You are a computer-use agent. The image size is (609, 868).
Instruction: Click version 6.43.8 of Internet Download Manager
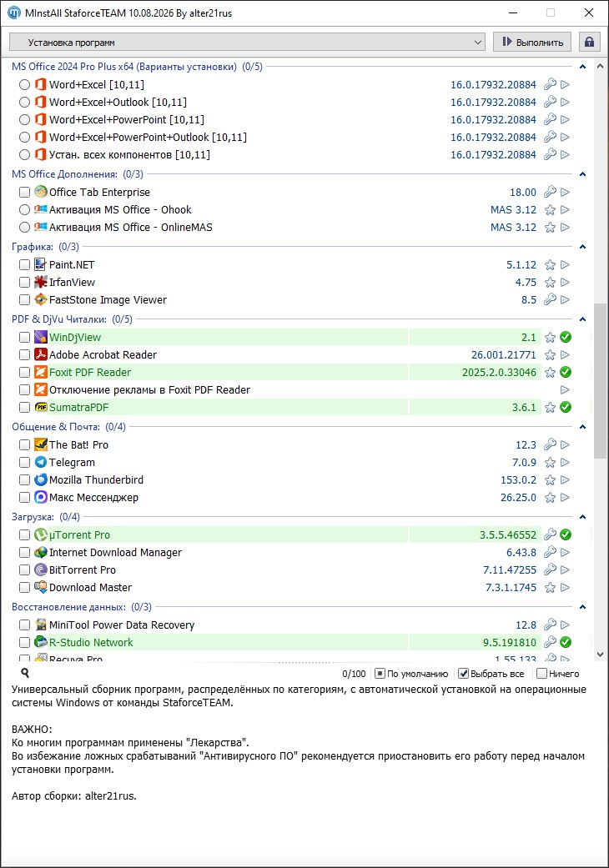click(x=521, y=553)
